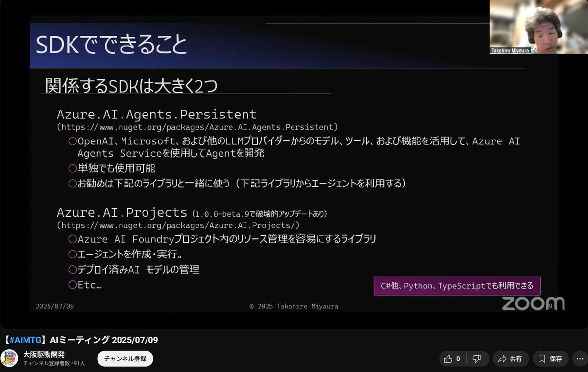Screen dimensions: 588x372
Task: Click the nuget Azure.AI.Agents.Persistent URL text
Action: [197, 127]
